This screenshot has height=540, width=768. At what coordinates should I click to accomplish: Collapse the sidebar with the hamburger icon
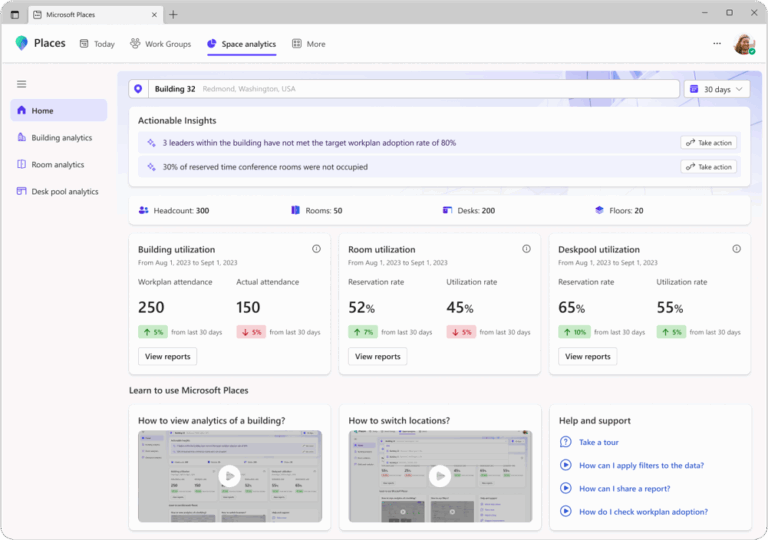point(22,84)
